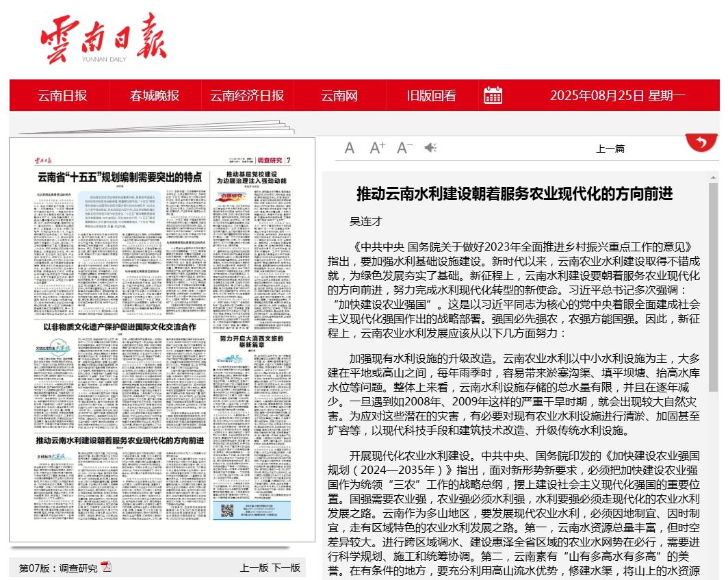Switch to 春城晚报 tab
This screenshot has height=580, width=728.
tap(155, 96)
